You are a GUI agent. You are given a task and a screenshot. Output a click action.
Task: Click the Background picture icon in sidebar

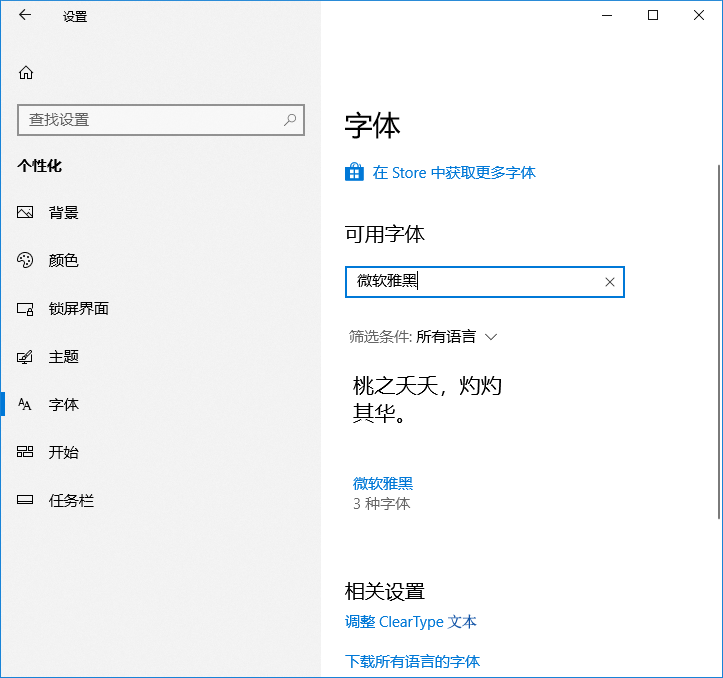(26, 212)
